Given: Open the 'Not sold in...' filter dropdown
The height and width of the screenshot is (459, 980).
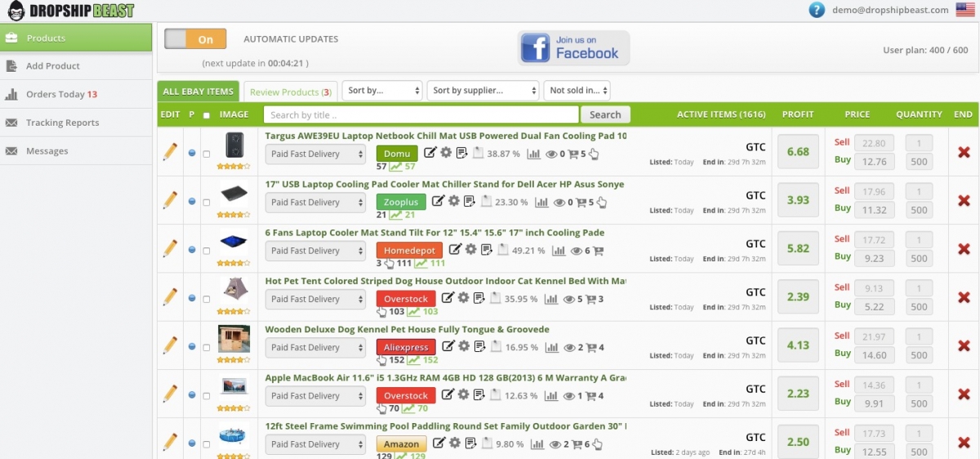Looking at the screenshot, I should [x=577, y=91].
